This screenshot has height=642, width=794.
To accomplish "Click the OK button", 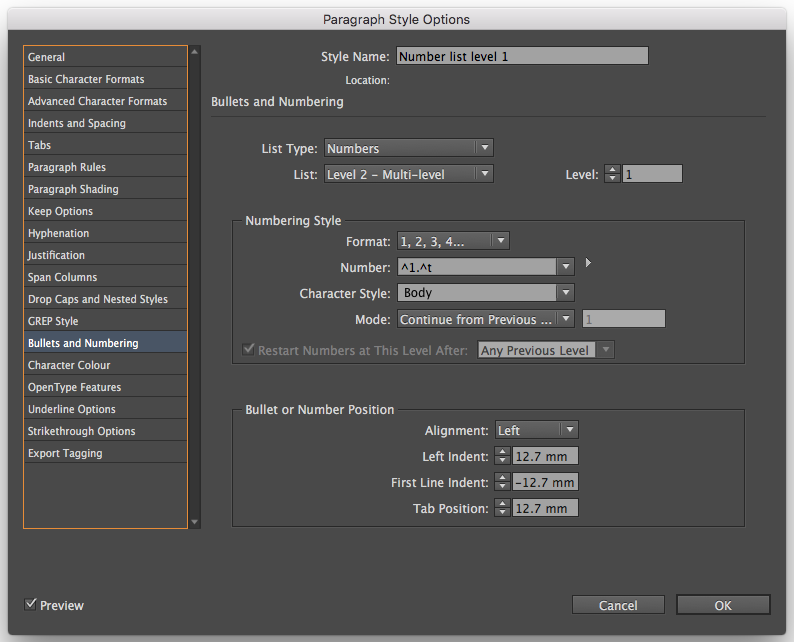I will (723, 605).
